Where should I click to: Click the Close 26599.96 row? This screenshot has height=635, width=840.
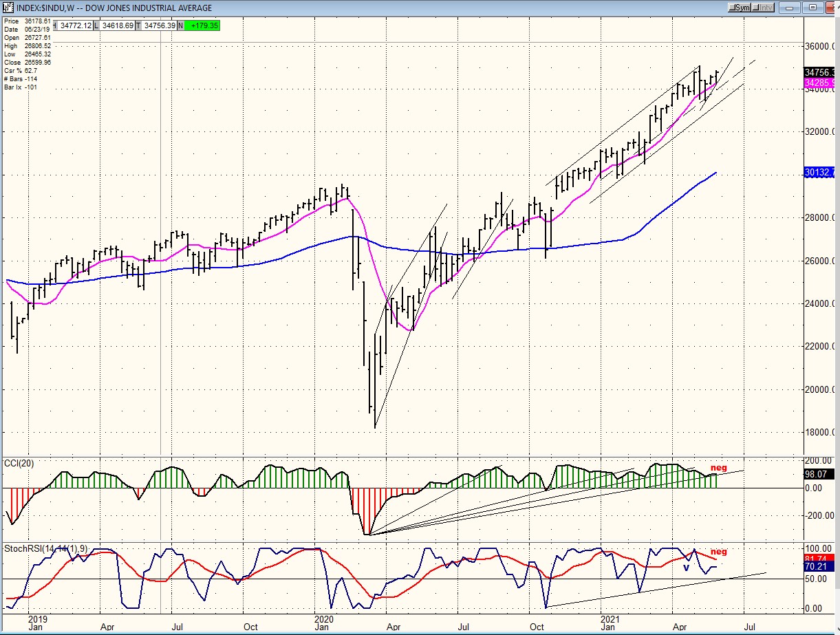click(x=27, y=63)
